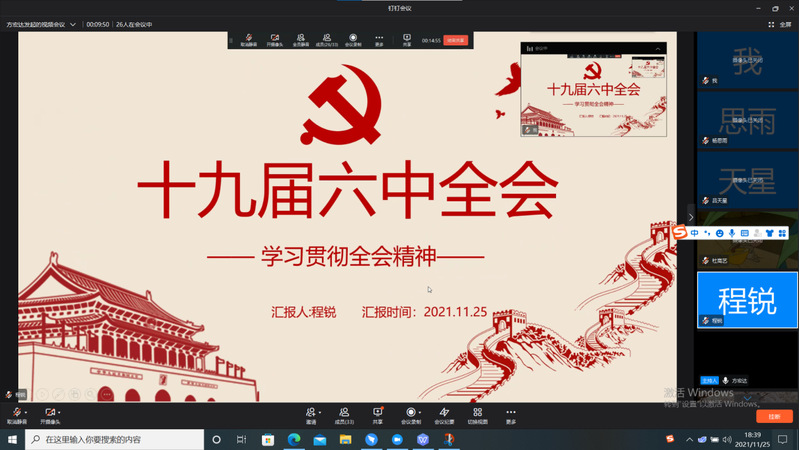Click meeting record icon in floating toolbar
The height and width of the screenshot is (450, 799).
(x=353, y=40)
